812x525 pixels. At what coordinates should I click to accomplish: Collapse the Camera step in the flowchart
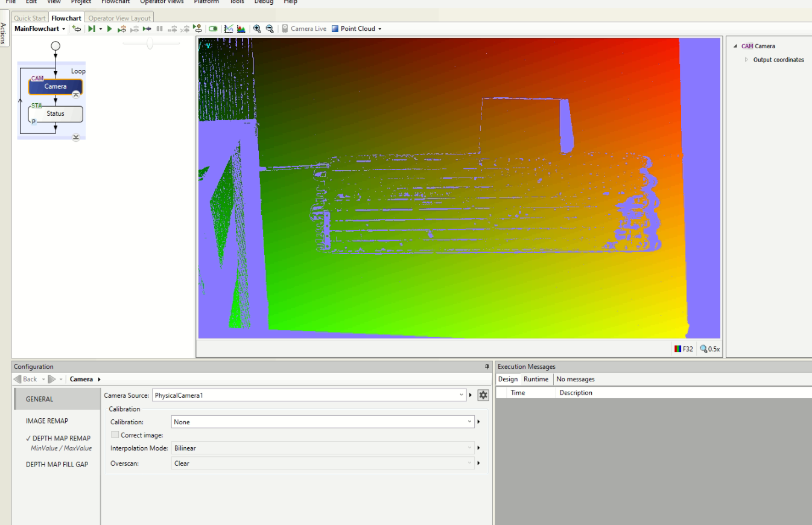(x=76, y=95)
